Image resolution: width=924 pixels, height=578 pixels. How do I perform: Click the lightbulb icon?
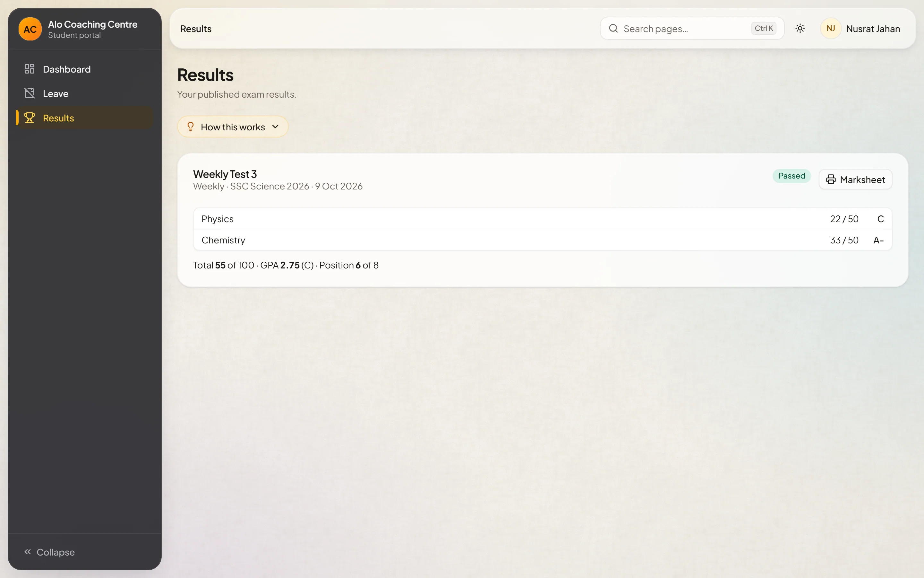pos(191,127)
